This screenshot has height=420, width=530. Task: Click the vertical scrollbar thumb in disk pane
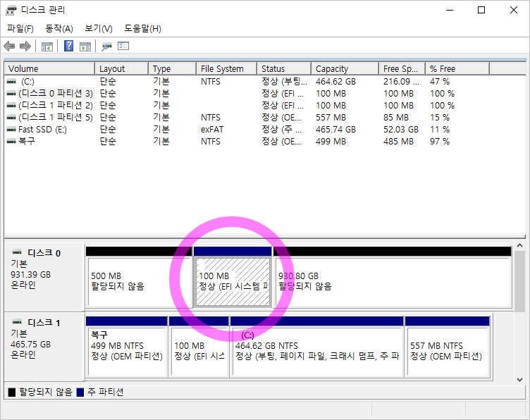click(519, 281)
